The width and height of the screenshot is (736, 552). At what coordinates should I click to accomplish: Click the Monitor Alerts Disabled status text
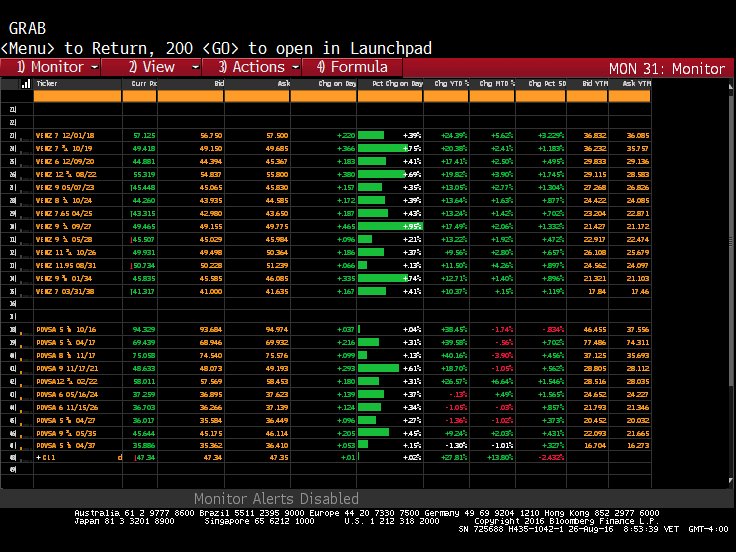[x=276, y=498]
